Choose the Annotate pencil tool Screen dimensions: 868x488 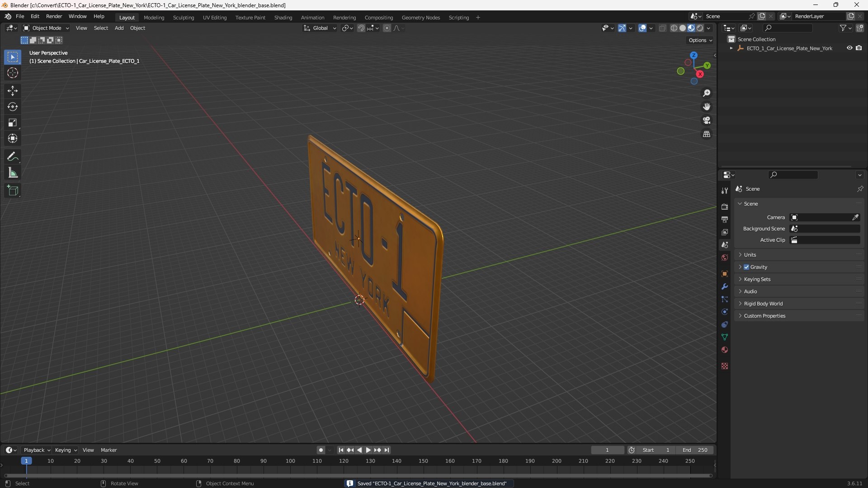(13, 157)
